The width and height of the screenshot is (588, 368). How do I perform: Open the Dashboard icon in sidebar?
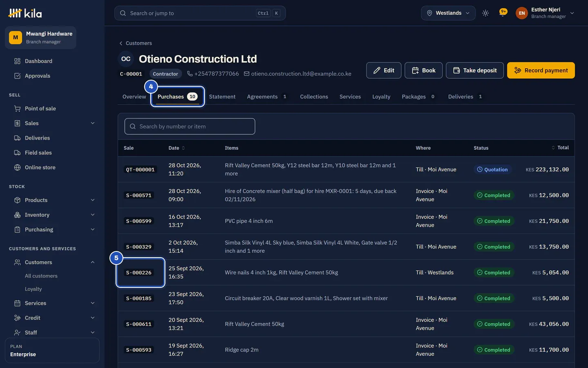click(17, 61)
